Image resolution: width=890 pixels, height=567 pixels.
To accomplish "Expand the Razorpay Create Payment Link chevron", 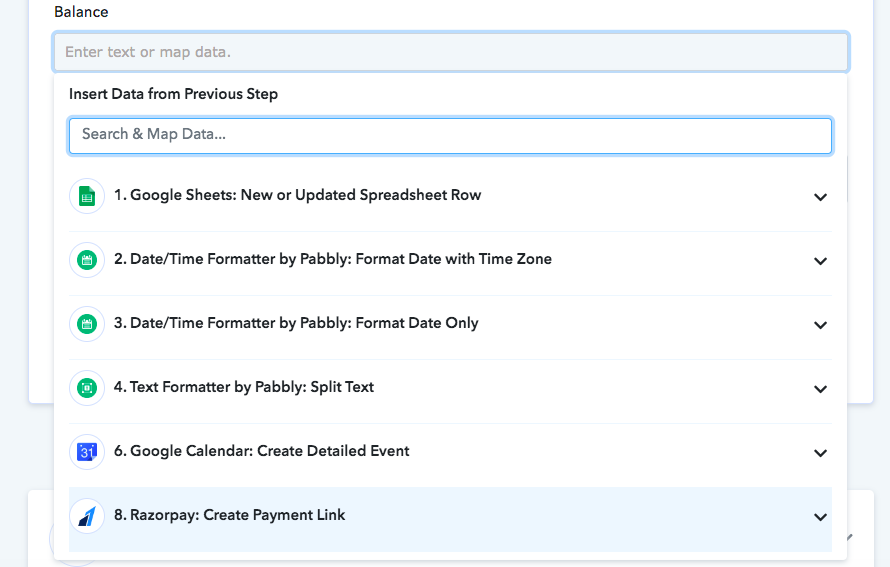I will click(820, 517).
